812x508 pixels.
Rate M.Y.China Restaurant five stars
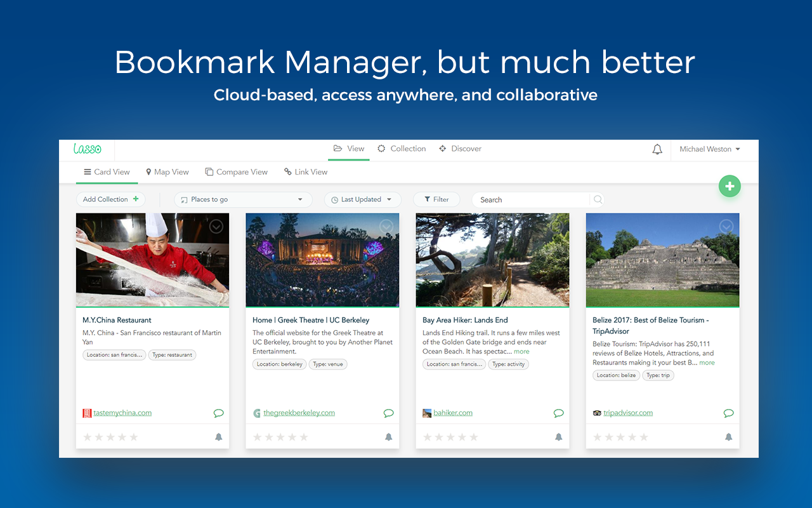tap(134, 437)
